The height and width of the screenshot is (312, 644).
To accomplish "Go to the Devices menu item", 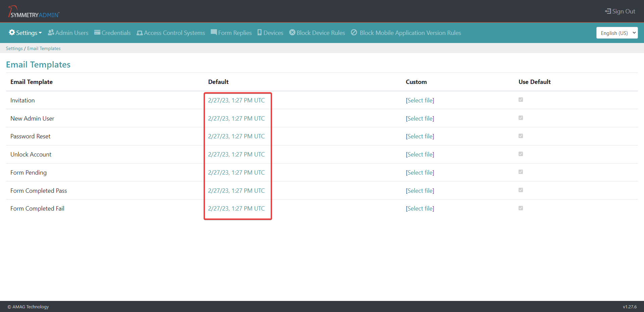I will coord(270,33).
